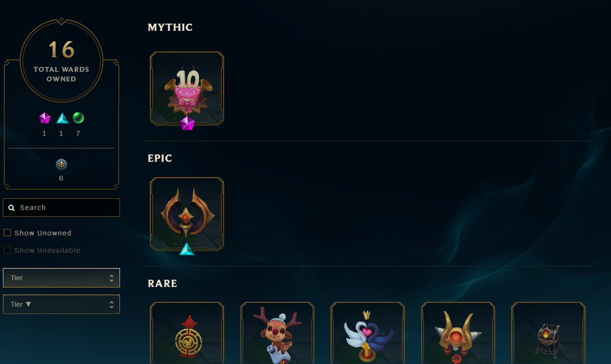Image resolution: width=611 pixels, height=364 pixels.
Task: Select the dark iron lantern ward
Action: pos(548,333)
